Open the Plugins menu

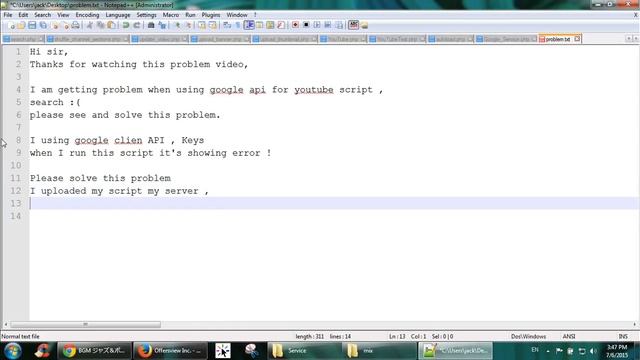[211, 15]
